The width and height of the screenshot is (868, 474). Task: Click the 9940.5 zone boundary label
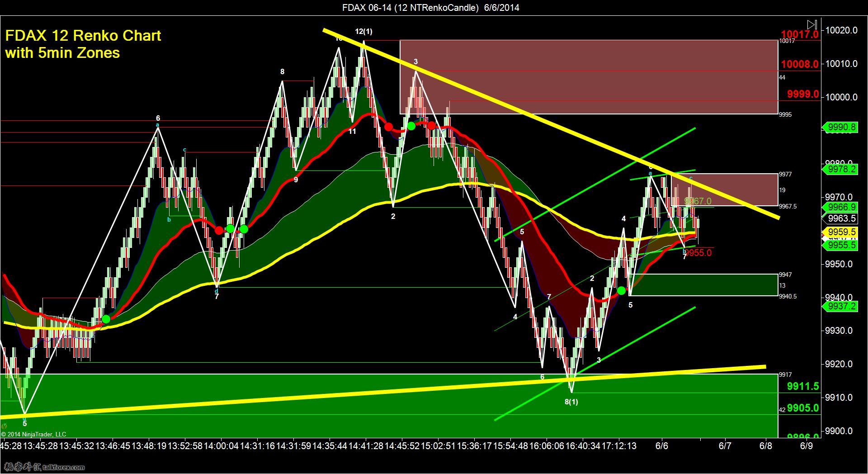[788, 296]
